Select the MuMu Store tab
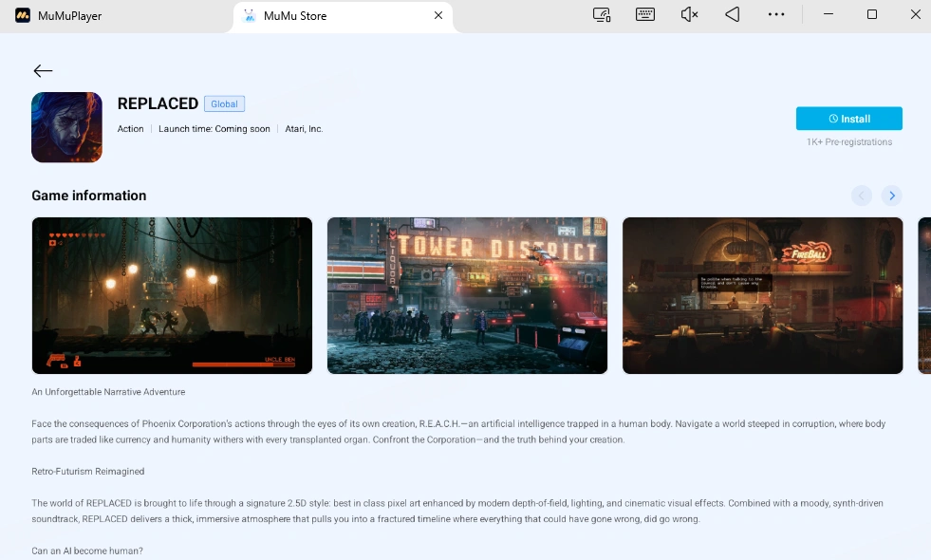Viewport: 931px width, 560px height. (343, 16)
